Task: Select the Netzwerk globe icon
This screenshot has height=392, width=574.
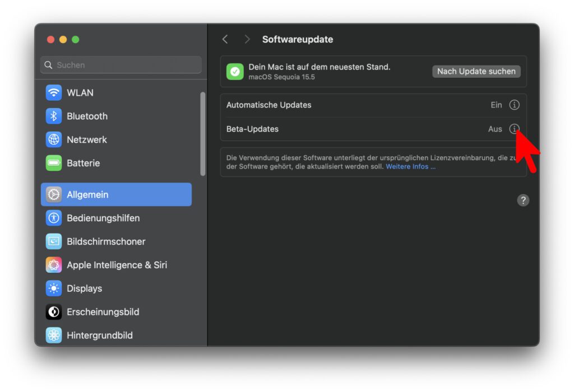Action: tap(54, 140)
